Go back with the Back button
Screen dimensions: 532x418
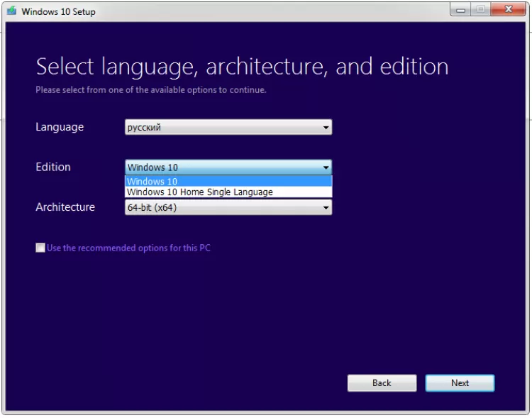382,383
